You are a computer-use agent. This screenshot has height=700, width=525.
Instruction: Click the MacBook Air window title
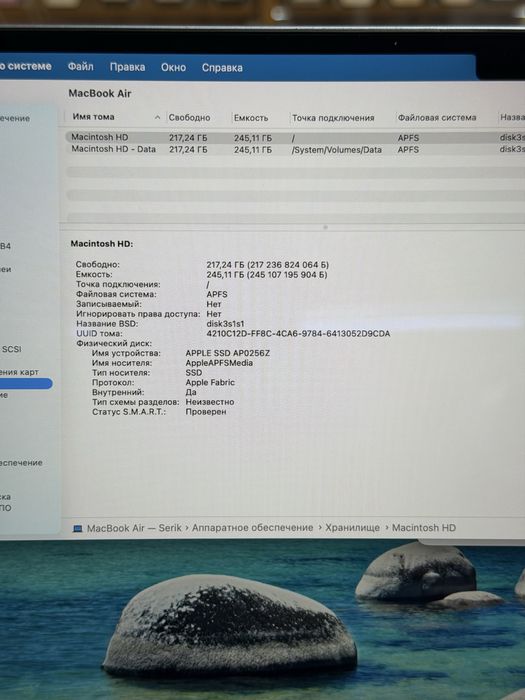100,93
